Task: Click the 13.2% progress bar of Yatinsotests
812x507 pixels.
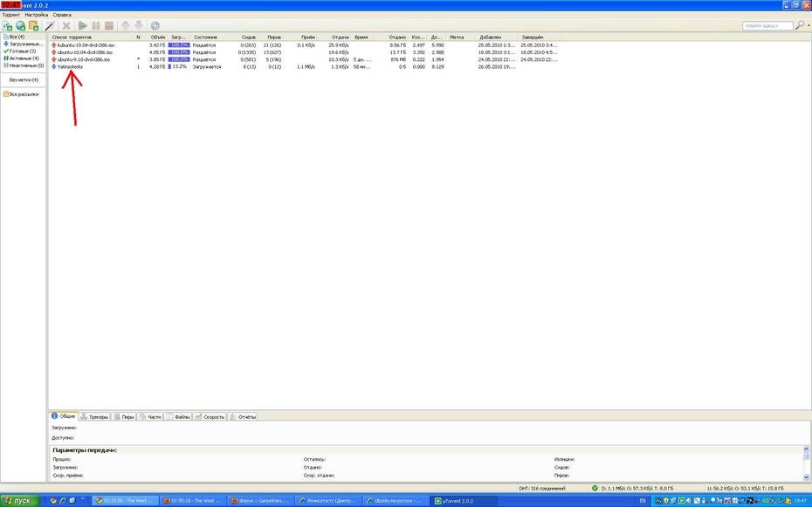Action: (179, 66)
